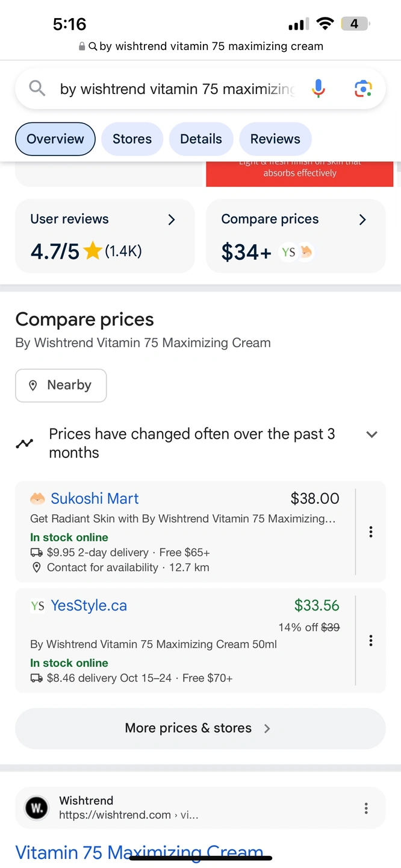The width and height of the screenshot is (401, 868).
Task: Open Sukoshi Mart three-dot options menu
Action: (x=371, y=532)
